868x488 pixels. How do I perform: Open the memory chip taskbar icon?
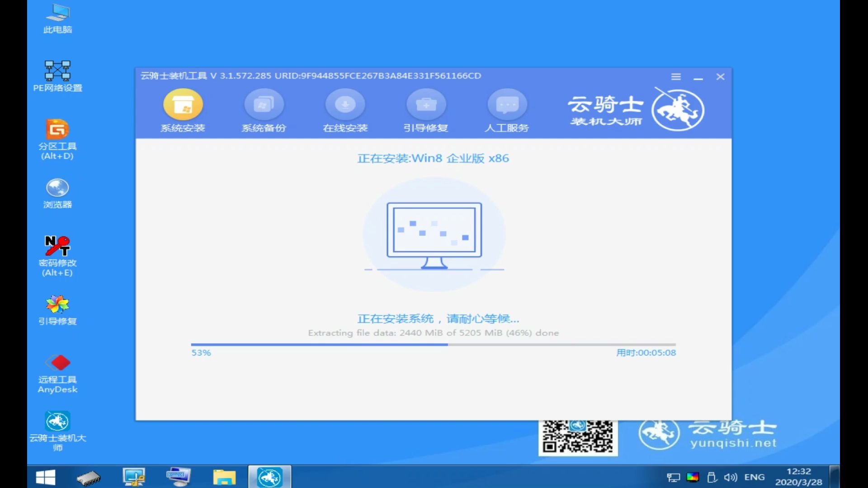pyautogui.click(x=89, y=478)
